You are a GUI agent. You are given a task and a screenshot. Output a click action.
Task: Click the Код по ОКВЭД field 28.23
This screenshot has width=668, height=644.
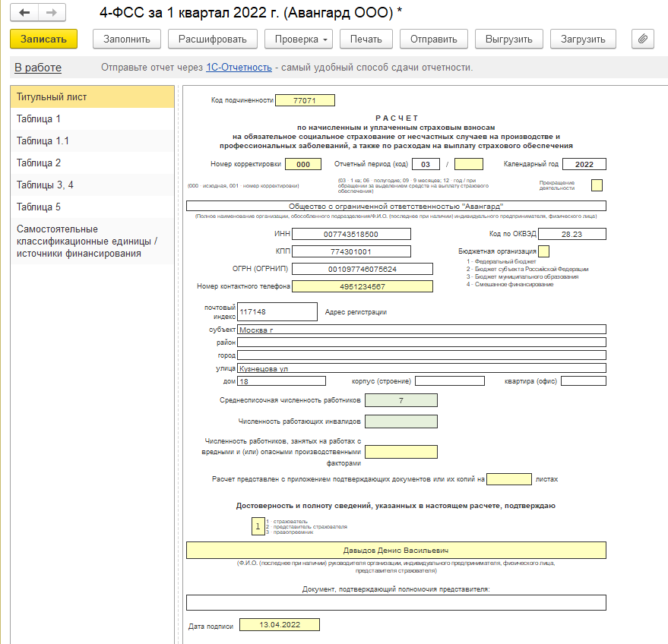(x=572, y=234)
